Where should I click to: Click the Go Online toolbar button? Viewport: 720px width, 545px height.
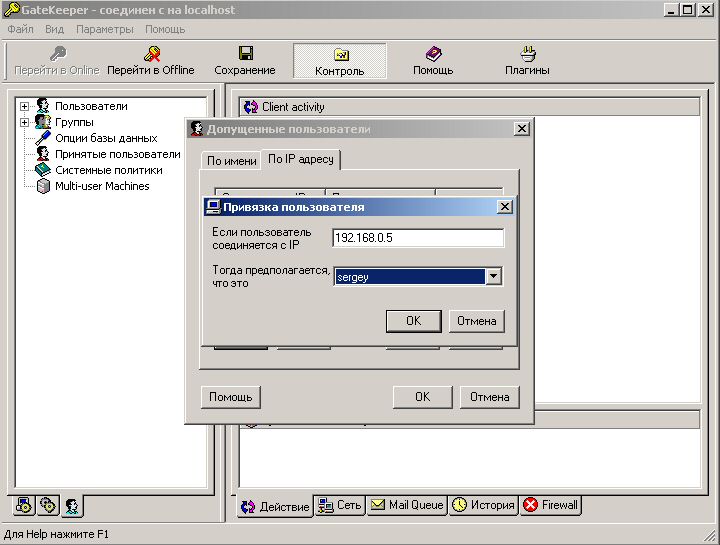(x=57, y=61)
